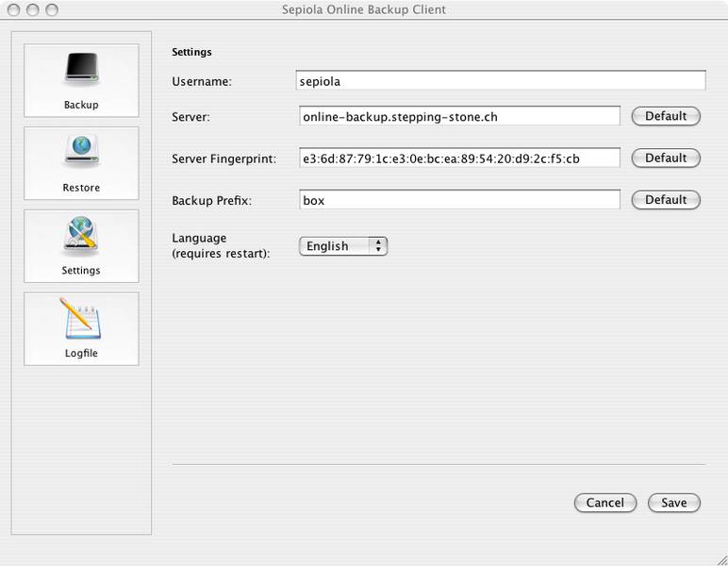Click the Sepiola Online Backup Client title
Screen dimensions: 728x566
point(364,9)
